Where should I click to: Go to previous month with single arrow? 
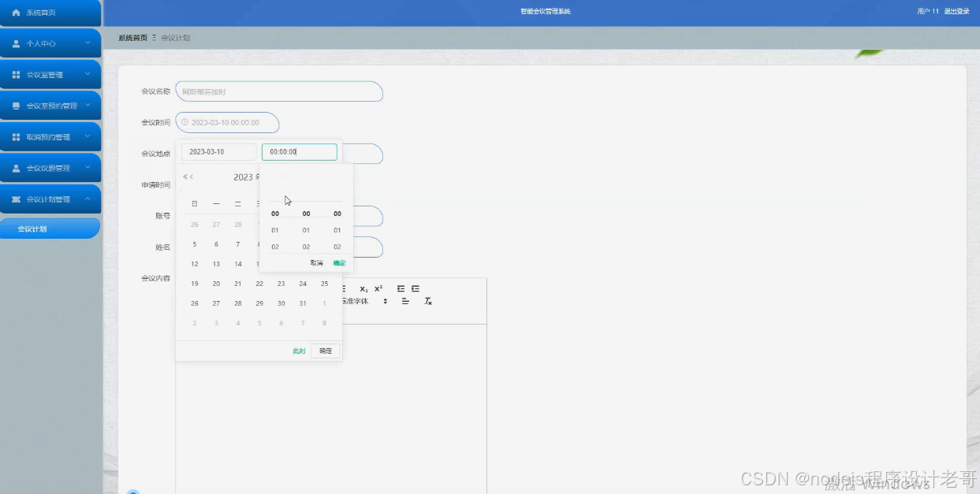[x=192, y=177]
